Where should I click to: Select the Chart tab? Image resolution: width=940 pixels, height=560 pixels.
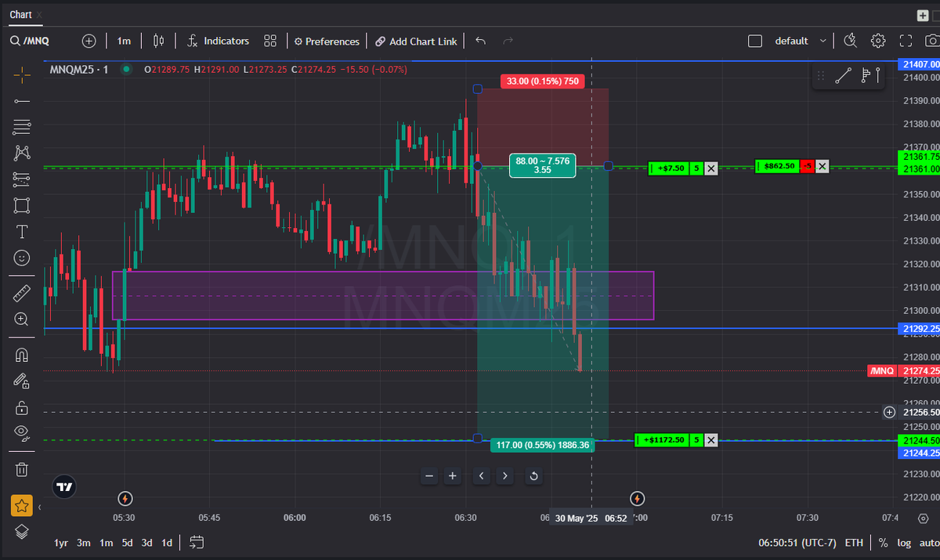coord(20,15)
